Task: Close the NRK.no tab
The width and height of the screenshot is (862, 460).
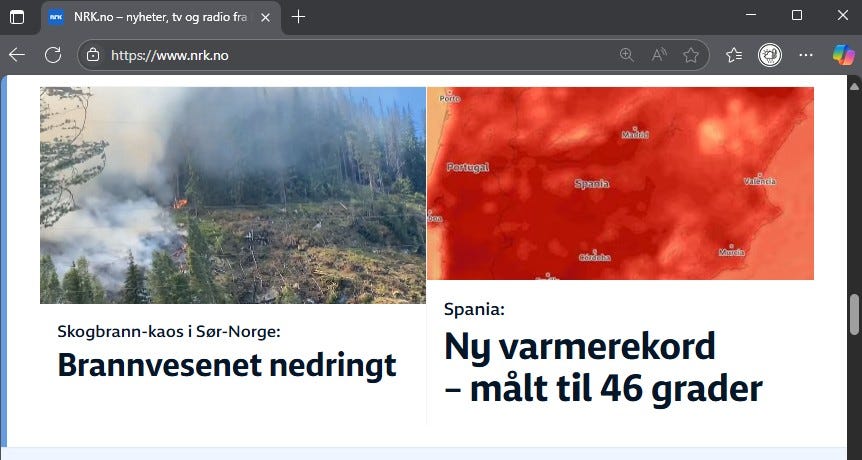Action: (x=265, y=18)
